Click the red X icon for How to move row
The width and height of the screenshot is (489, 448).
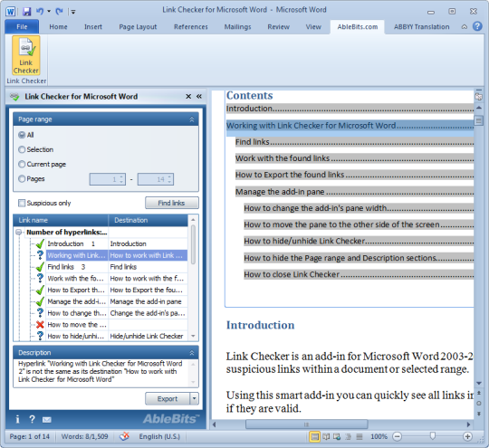coord(40,325)
